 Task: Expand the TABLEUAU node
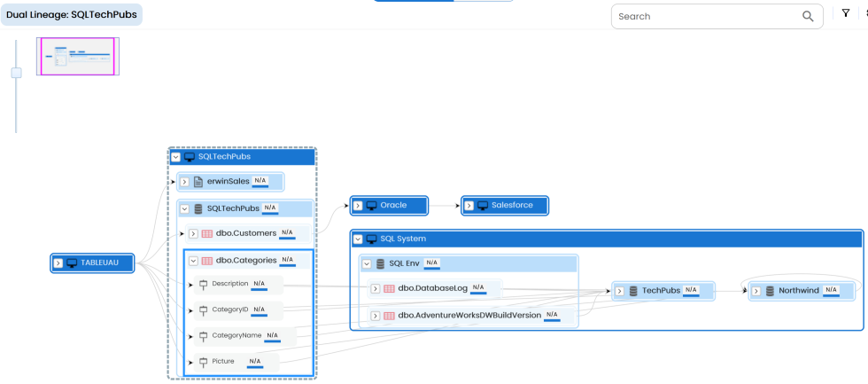click(58, 263)
